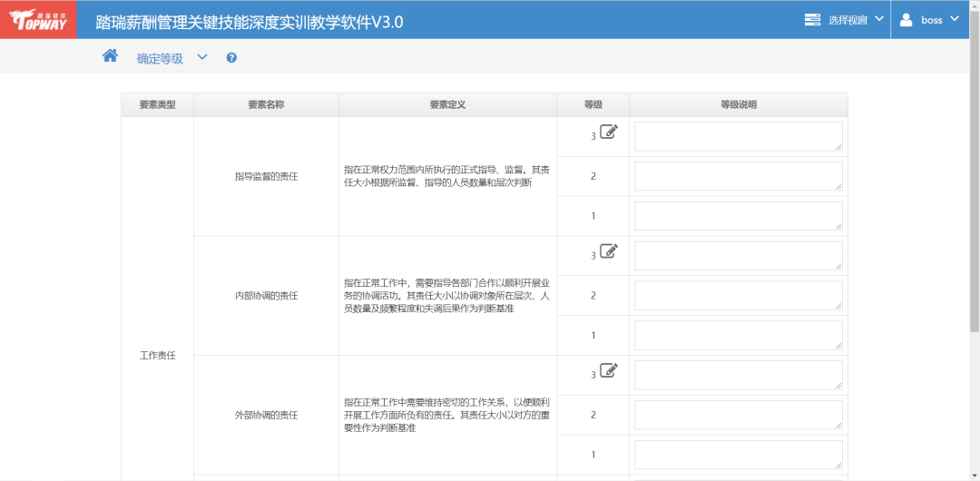Click the user avatar icon beside boss
The height and width of the screenshot is (481, 980).
(906, 19)
